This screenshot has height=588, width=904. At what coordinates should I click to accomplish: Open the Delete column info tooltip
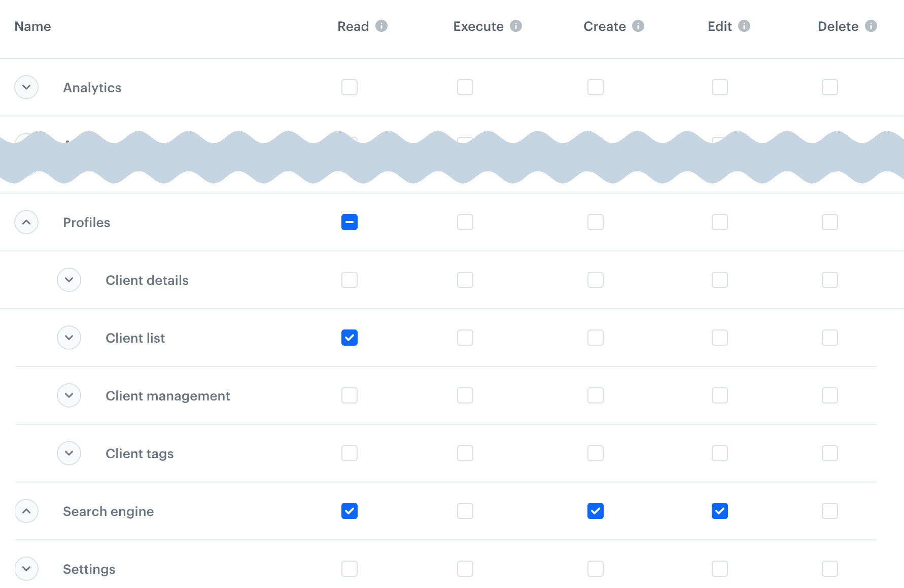tap(871, 26)
